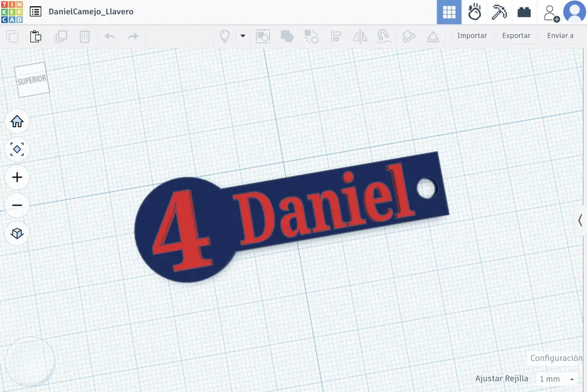
Task: Open the designs list icon
Action: point(36,12)
